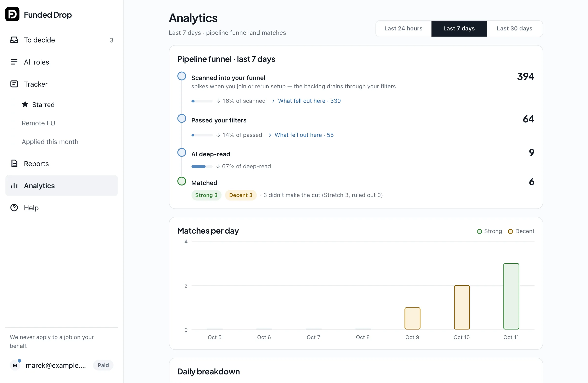Click the Daily breakdown heading
The width and height of the screenshot is (588, 383).
tap(208, 371)
